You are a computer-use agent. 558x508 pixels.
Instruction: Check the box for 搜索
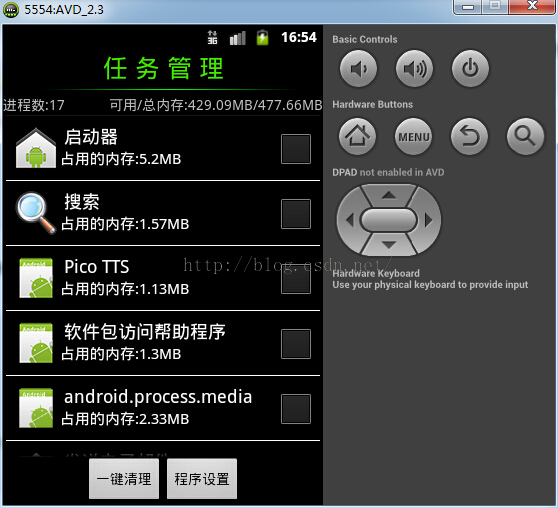click(x=296, y=214)
